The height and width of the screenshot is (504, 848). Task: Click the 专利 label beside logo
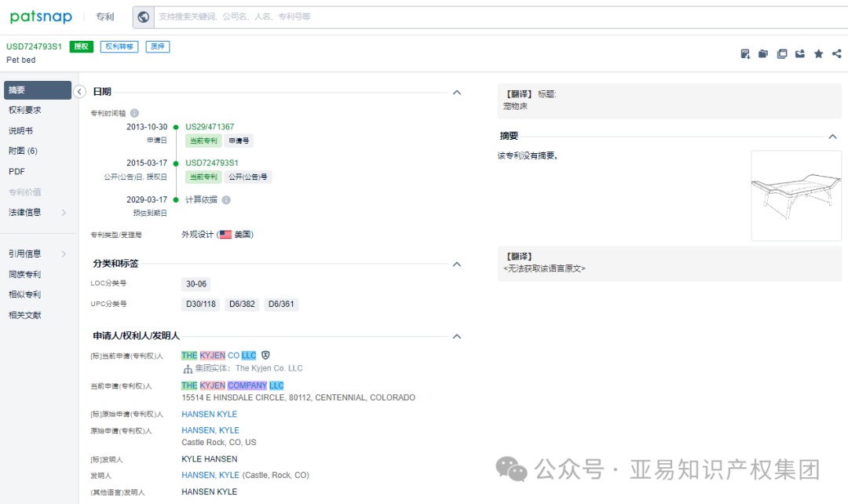(x=105, y=16)
